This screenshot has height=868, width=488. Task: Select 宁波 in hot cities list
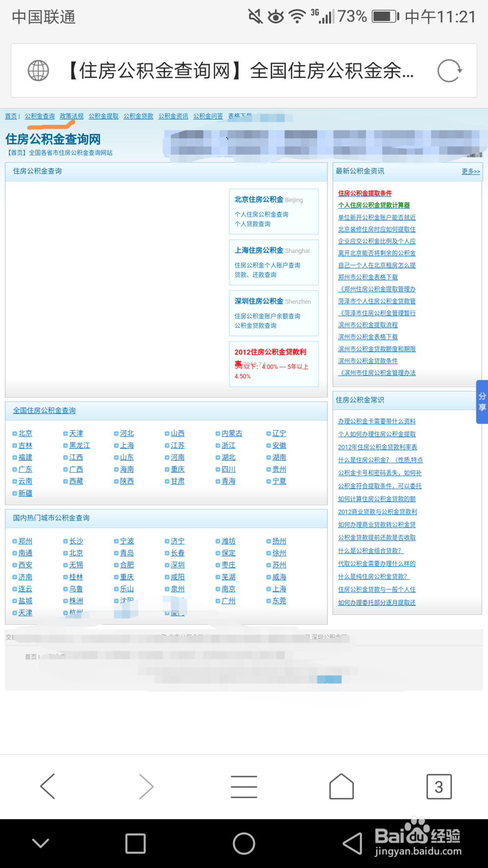(x=127, y=541)
